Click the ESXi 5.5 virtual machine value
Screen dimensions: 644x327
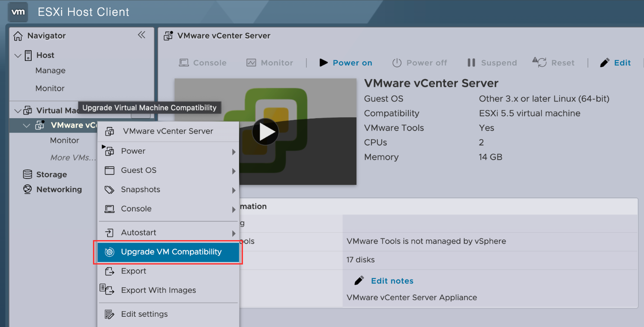530,113
